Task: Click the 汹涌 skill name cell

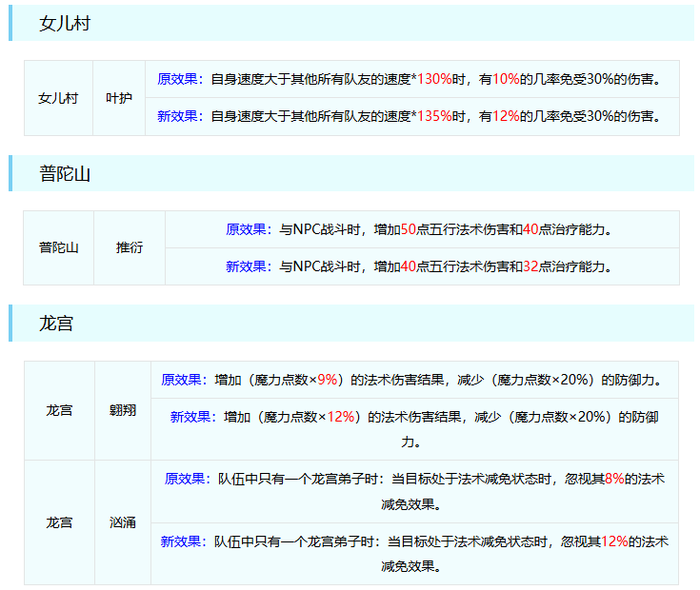Action: [x=123, y=522]
